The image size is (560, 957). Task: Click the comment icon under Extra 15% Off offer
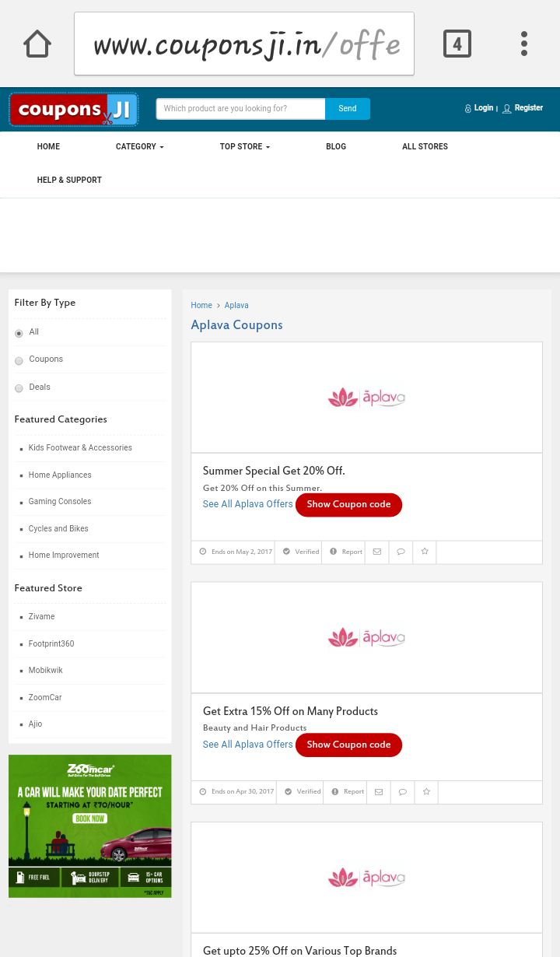402,792
